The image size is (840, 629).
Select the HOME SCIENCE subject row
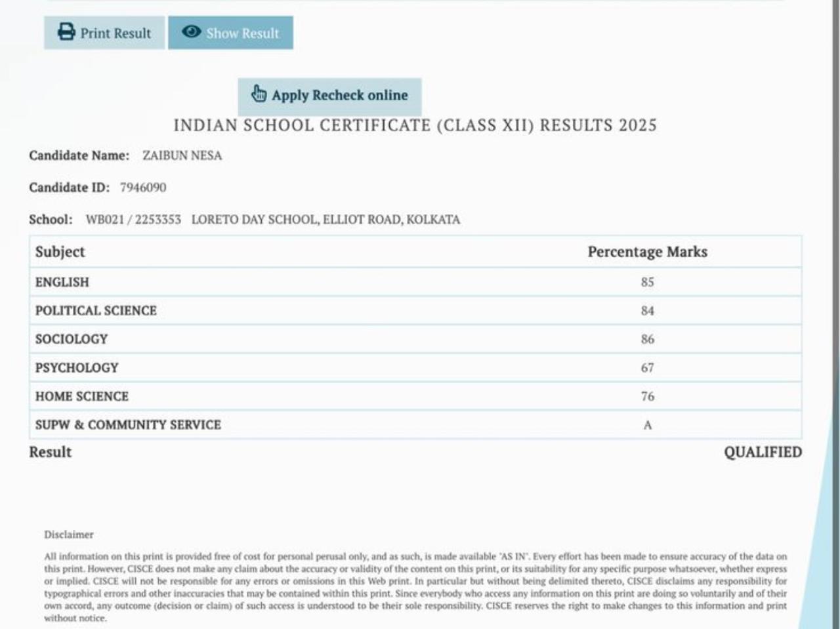82,396
